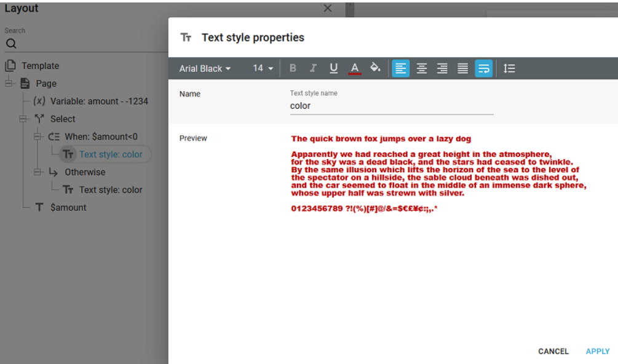
Task: Toggle the word wrap option
Action: click(483, 68)
